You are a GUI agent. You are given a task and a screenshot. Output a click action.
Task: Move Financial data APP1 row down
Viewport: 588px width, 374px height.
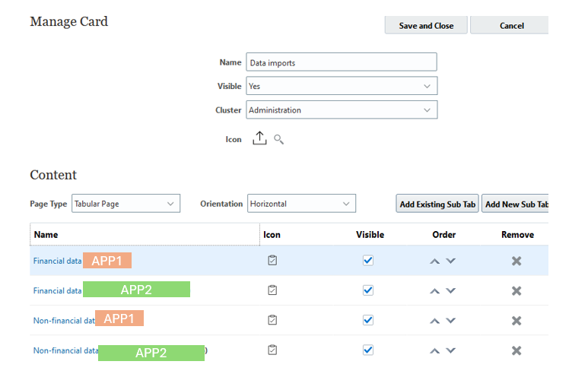click(x=451, y=261)
